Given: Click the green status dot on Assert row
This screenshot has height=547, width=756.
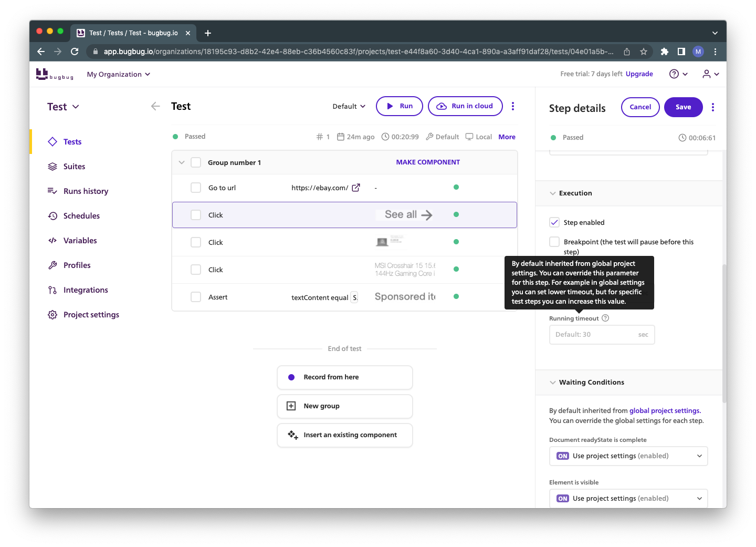Looking at the screenshot, I should click(456, 296).
